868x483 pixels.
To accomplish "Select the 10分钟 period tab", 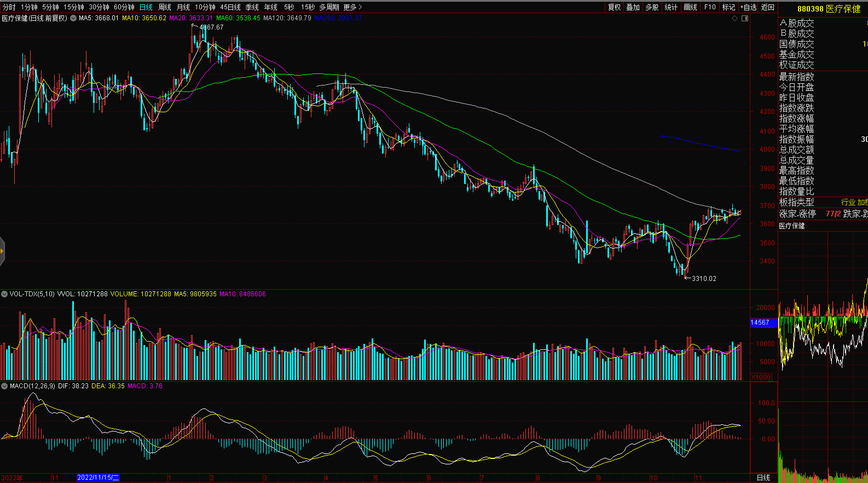I will tap(205, 7).
